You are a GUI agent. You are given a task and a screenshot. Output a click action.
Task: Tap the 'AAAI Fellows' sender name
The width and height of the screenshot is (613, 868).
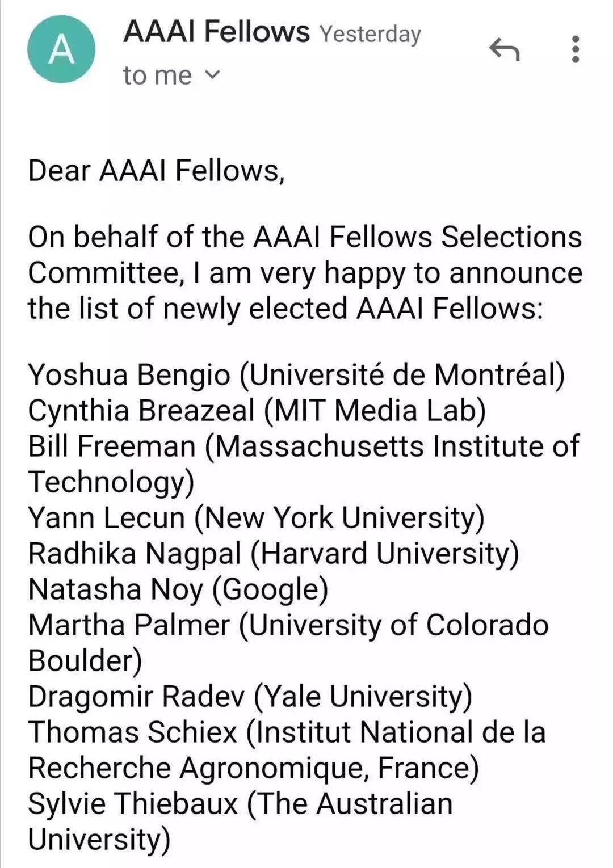click(x=216, y=32)
